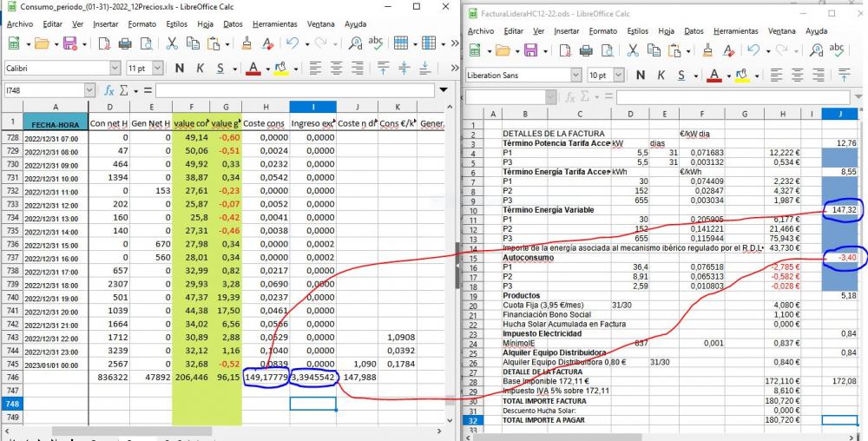Open the Herramientas menu in the Consumo window
The width and height of the screenshot is (868, 441).
coord(275,24)
